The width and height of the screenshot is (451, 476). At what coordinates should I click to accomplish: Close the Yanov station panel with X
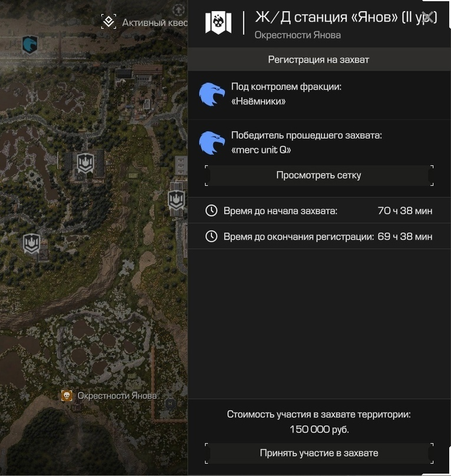(x=427, y=17)
